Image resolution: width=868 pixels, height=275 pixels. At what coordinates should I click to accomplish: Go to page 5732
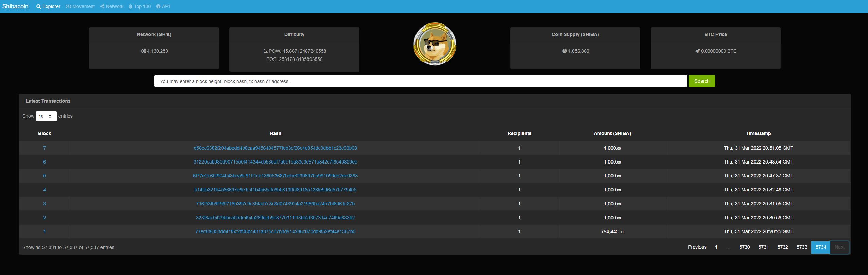pos(783,247)
